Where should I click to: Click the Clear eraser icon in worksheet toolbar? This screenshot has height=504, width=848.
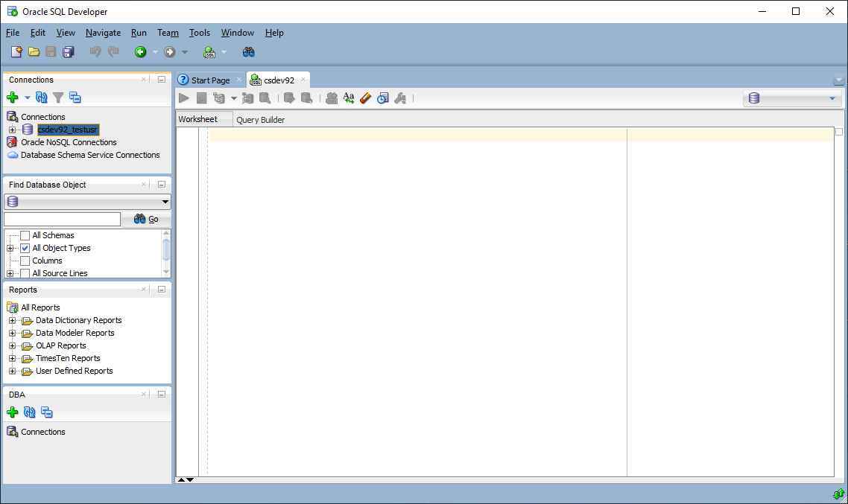coord(365,98)
